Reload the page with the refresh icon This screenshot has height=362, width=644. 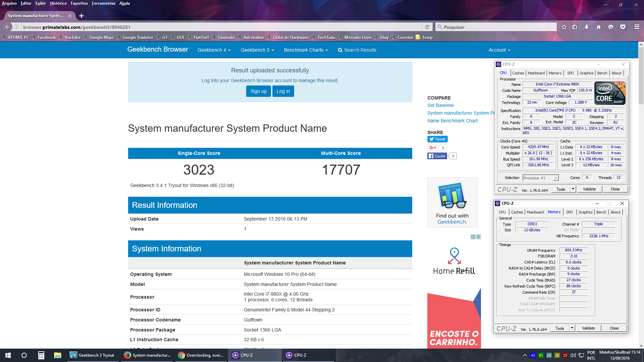(427, 27)
